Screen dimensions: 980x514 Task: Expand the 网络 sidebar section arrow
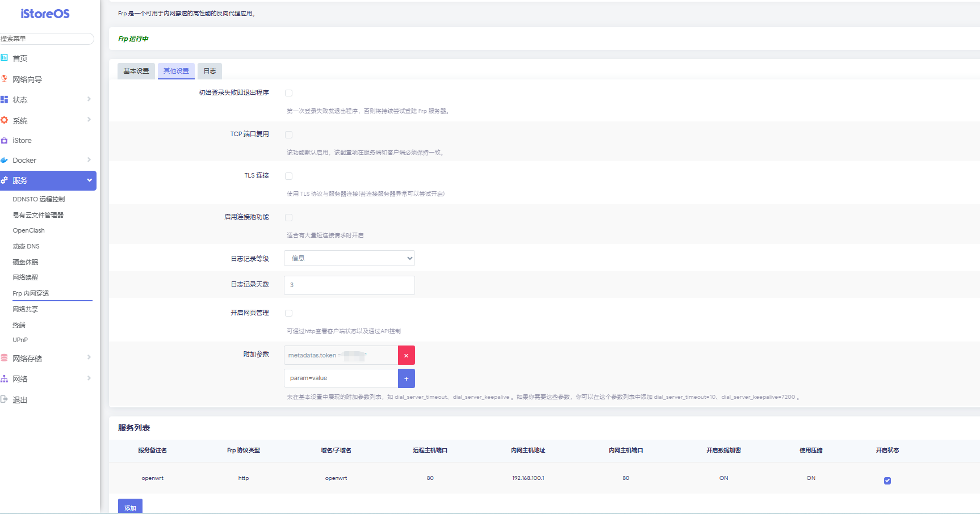click(x=89, y=378)
